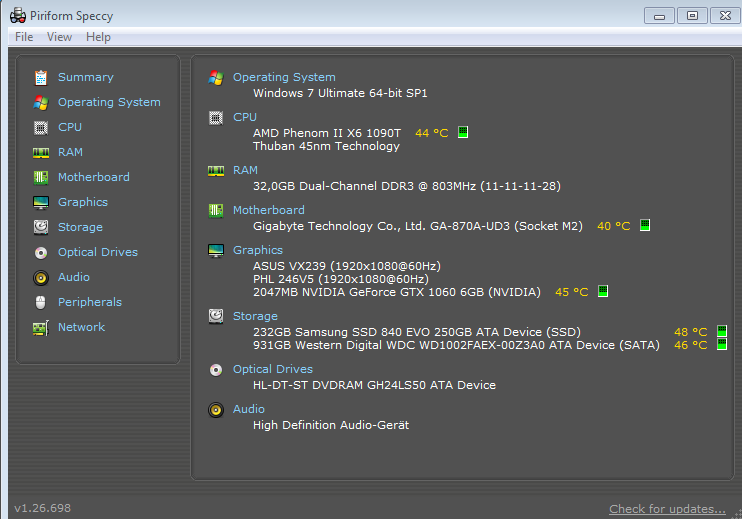Open the Help menu
742x519 pixels.
(98, 37)
